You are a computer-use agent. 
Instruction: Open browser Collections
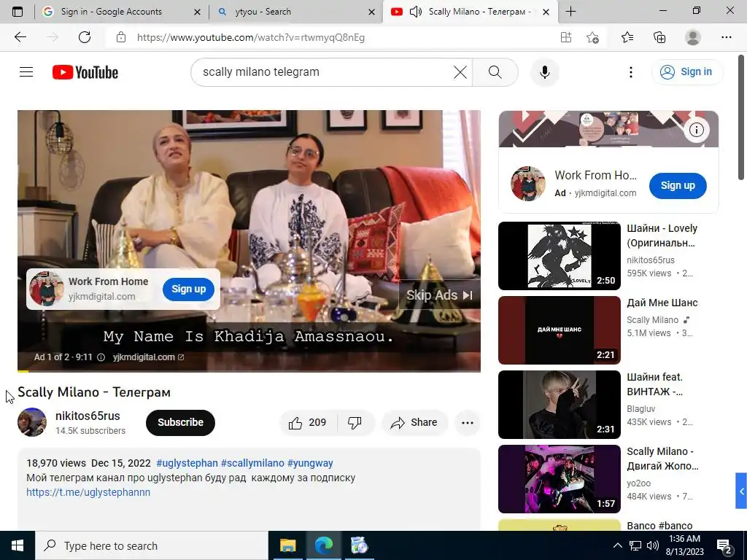[659, 37]
